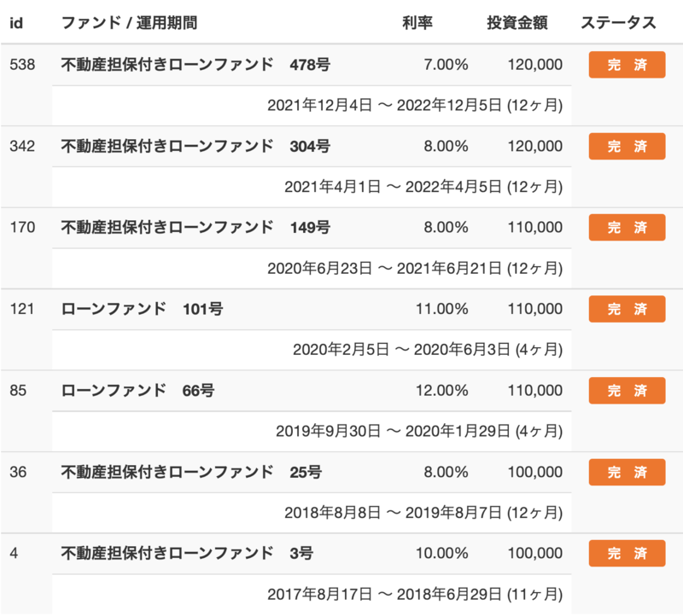Select the row id 538 cell
The height and width of the screenshot is (616, 683).
22,65
